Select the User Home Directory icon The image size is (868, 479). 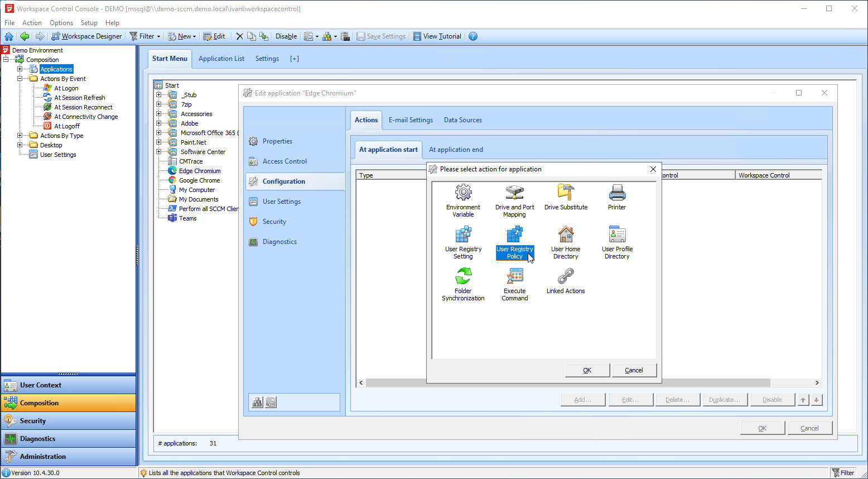pos(566,235)
